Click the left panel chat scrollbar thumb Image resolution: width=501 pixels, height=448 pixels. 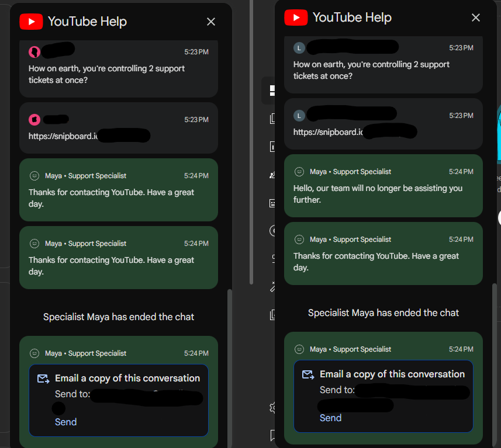click(229, 367)
